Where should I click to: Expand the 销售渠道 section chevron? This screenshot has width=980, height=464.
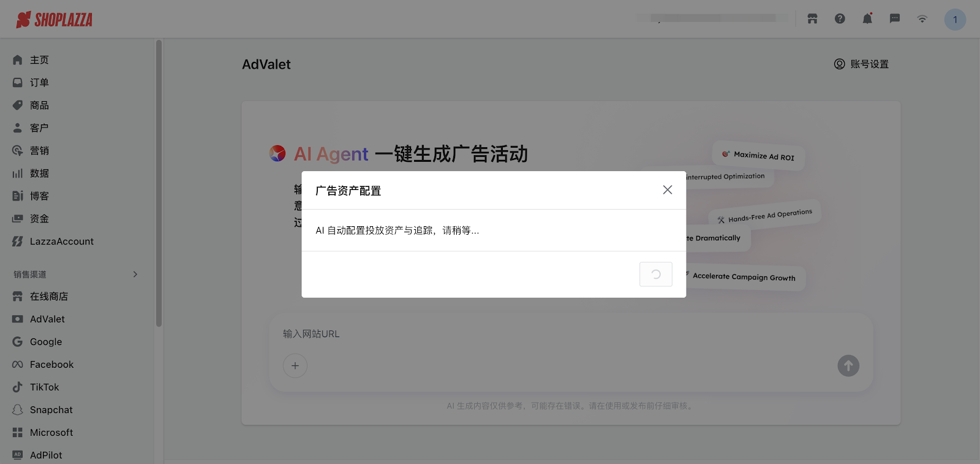(x=135, y=275)
